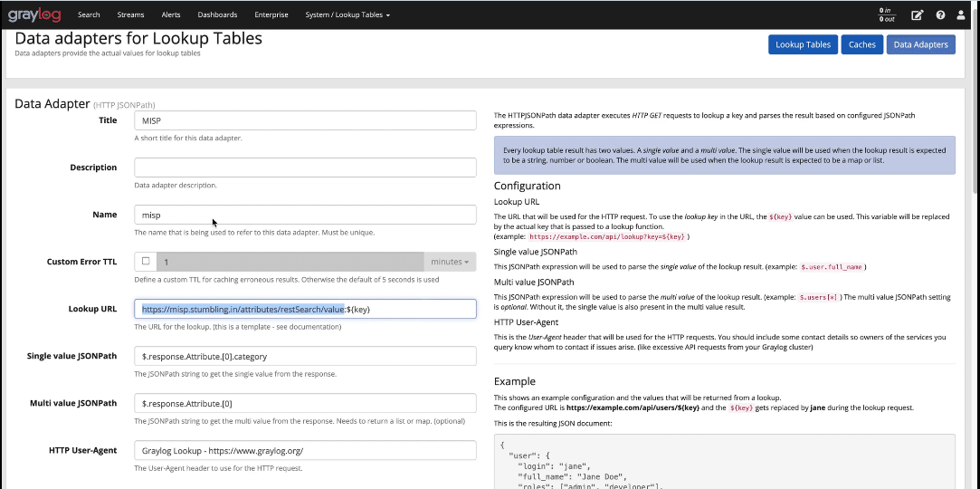Click the Lookup Tables button

tap(803, 44)
